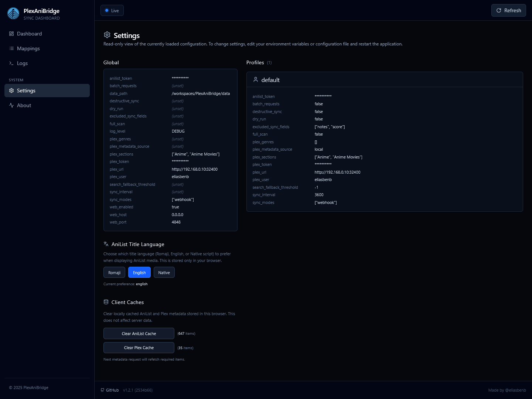Click the Global anilist_token masked value

(x=180, y=78)
